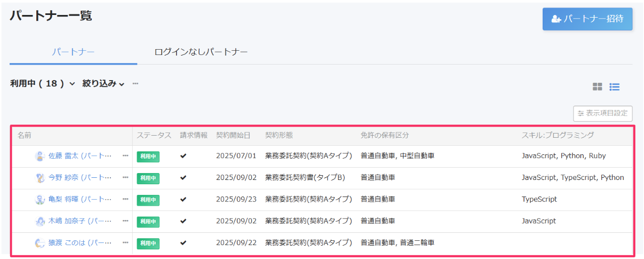Click 業務委託契約(契約Aタイプ) in 亀梨 将暉 row
Image resolution: width=644 pixels, height=259 pixels.
point(308,199)
